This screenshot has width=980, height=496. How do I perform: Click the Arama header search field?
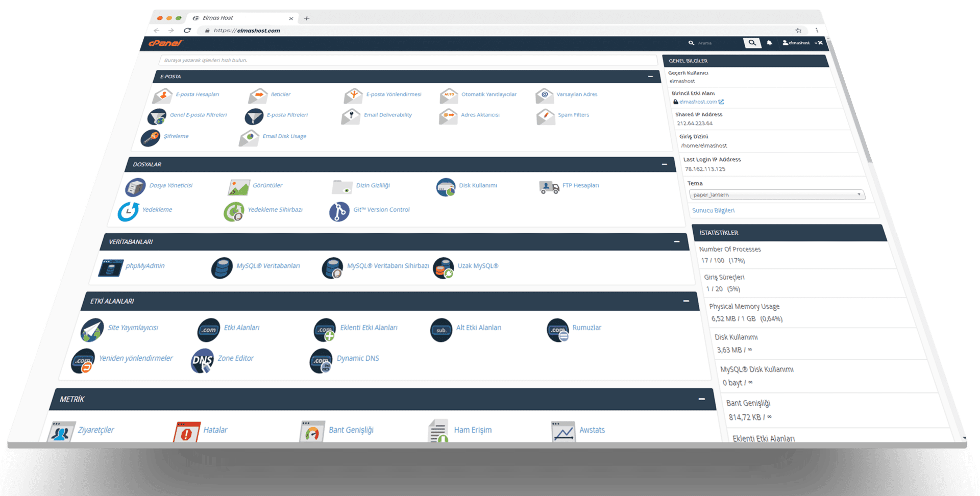tap(715, 43)
